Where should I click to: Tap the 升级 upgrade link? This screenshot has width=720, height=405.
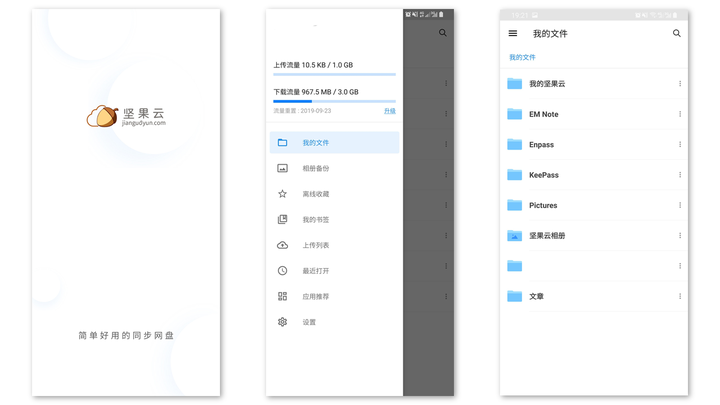(390, 111)
